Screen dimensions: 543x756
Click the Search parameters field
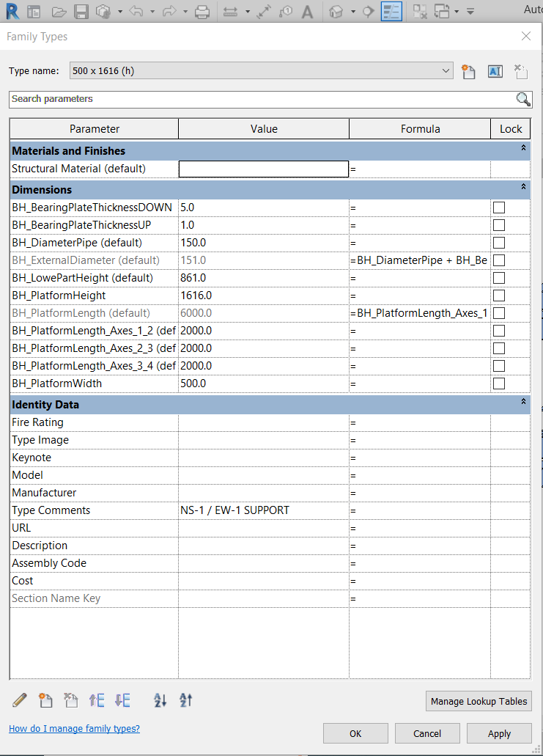[260, 99]
